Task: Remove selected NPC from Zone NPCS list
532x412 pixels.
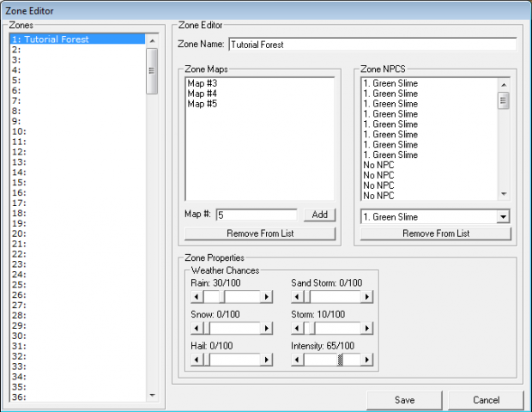Action: 436,233
